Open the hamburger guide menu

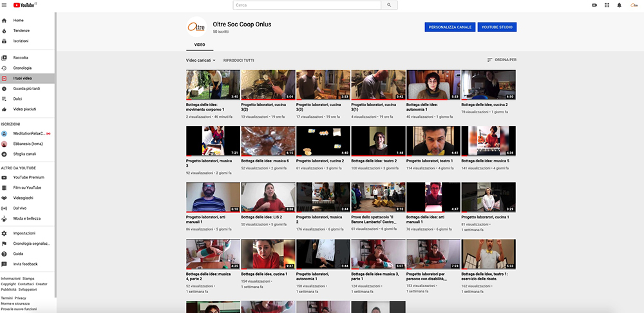pos(4,5)
